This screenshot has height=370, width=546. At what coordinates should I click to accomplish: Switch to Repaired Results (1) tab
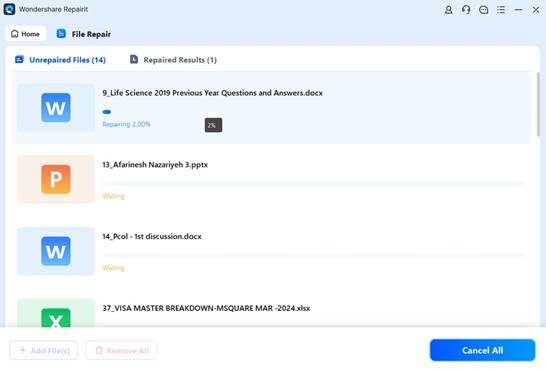tap(173, 60)
